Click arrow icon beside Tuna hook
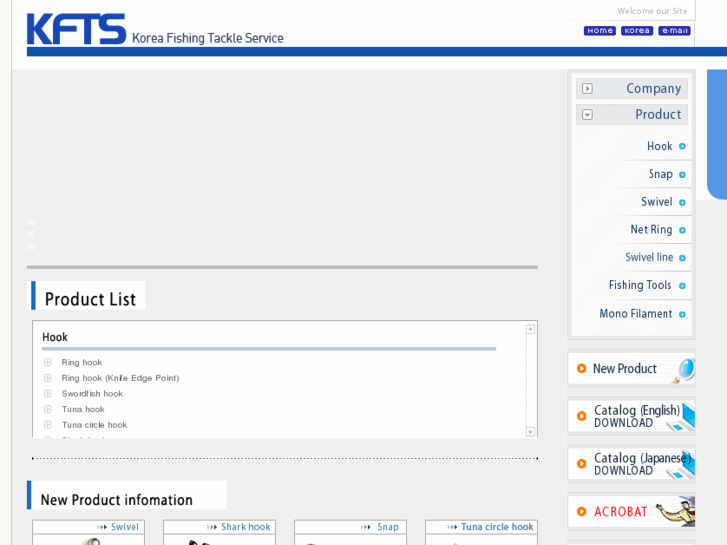The height and width of the screenshot is (545, 727). (47, 409)
